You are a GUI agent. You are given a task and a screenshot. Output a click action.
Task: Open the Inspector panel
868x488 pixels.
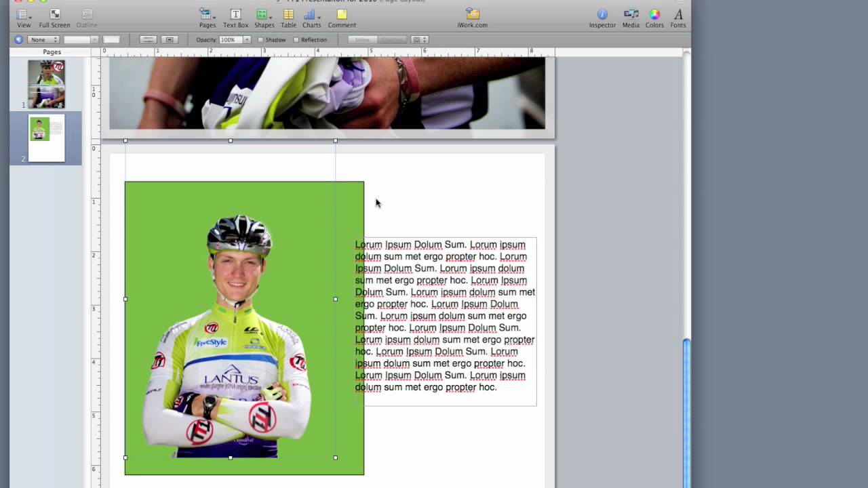[602, 18]
